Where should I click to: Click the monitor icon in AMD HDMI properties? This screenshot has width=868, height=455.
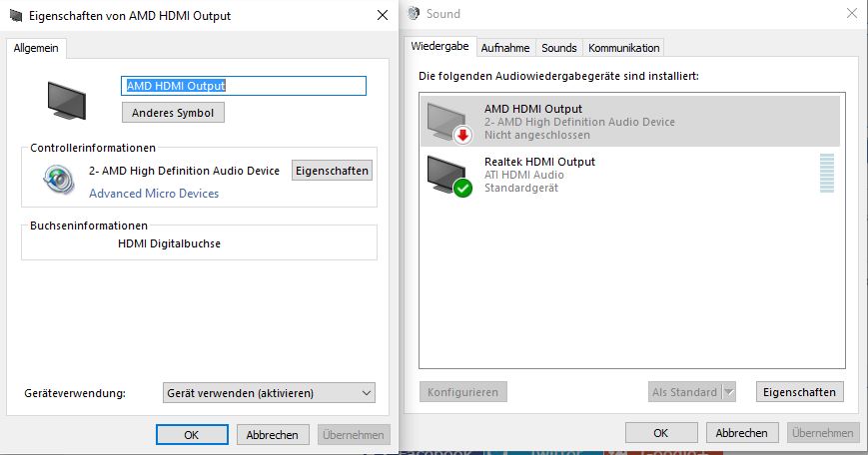tap(67, 101)
